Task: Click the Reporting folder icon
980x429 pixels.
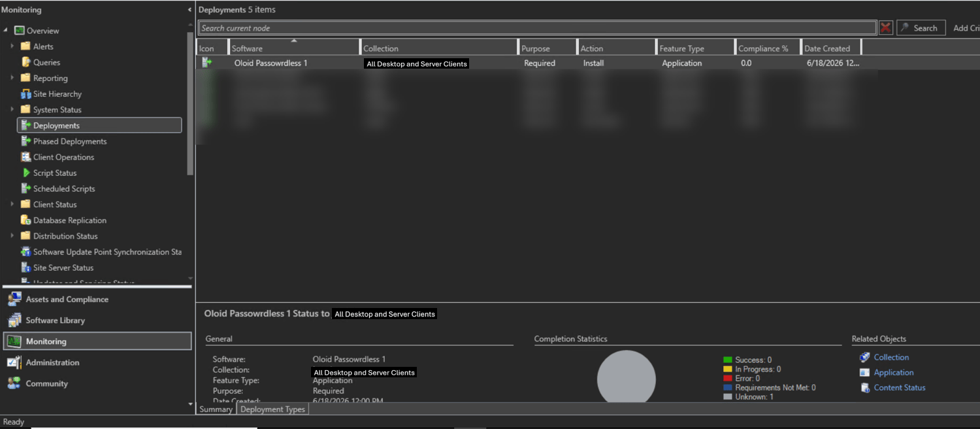Action: [x=25, y=78]
